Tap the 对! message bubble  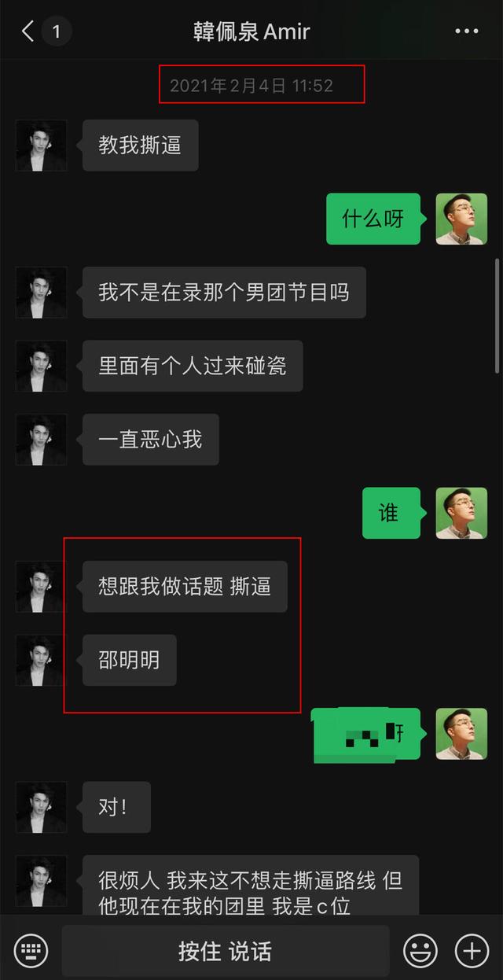pyautogui.click(x=116, y=807)
